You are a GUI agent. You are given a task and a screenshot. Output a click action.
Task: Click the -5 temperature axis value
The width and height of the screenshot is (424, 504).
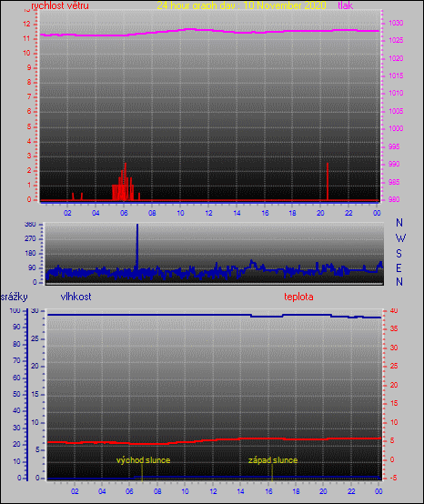394,478
